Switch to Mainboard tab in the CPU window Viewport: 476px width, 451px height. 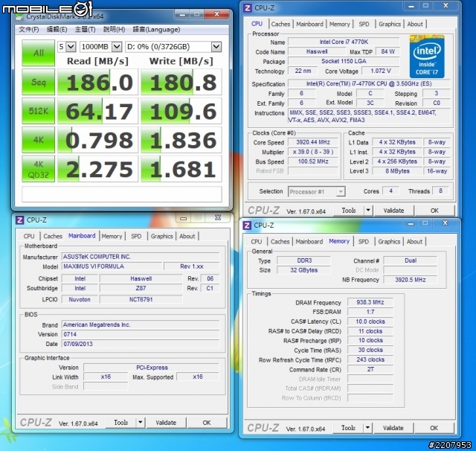309,24
